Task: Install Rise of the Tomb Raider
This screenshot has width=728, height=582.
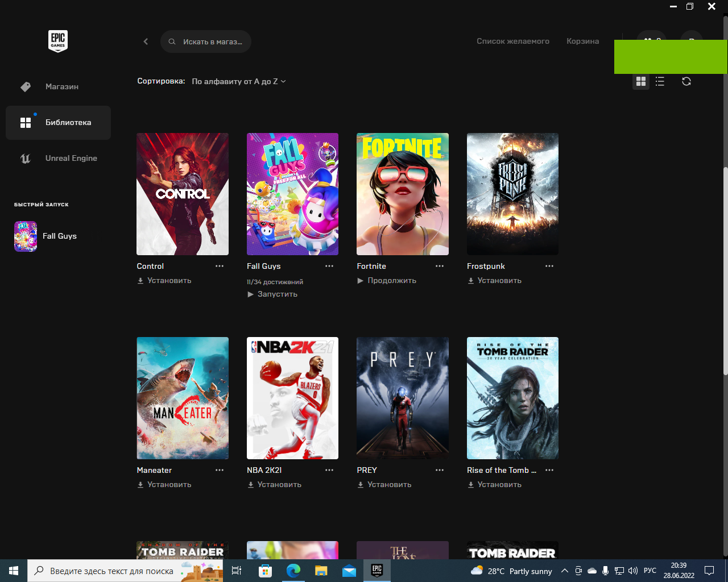Action: pos(494,485)
